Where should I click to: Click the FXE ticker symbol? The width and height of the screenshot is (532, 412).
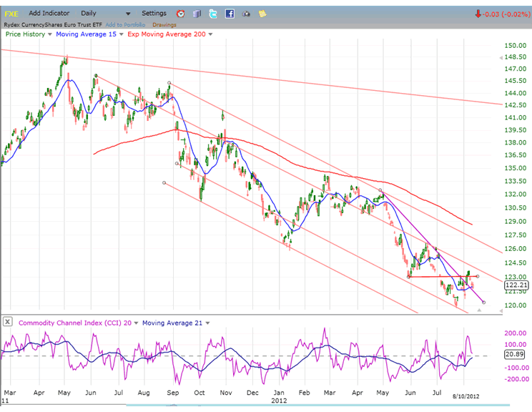click(x=12, y=14)
